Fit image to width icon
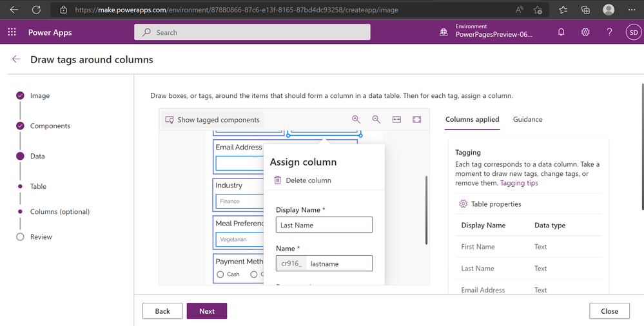Screen dimensions: 644x326 pos(396,119)
